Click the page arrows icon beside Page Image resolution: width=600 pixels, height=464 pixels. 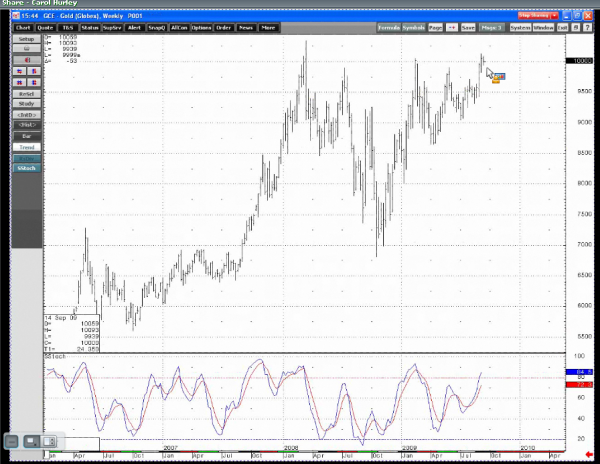point(452,27)
